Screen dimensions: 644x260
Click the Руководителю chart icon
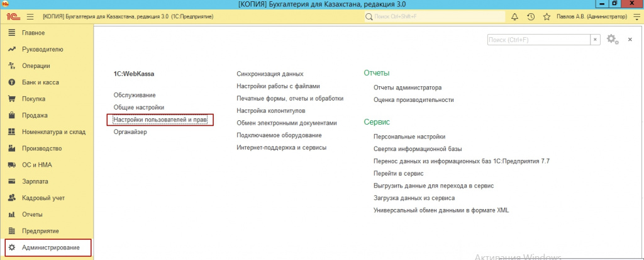point(12,49)
